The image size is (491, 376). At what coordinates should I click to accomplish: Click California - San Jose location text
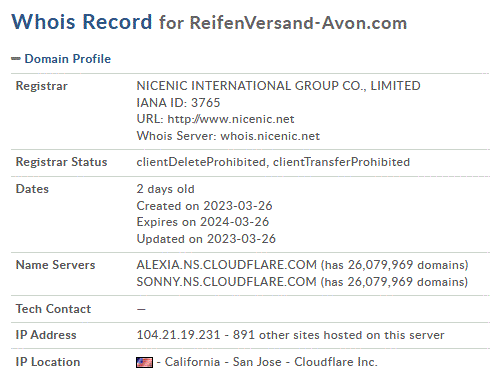point(223,362)
